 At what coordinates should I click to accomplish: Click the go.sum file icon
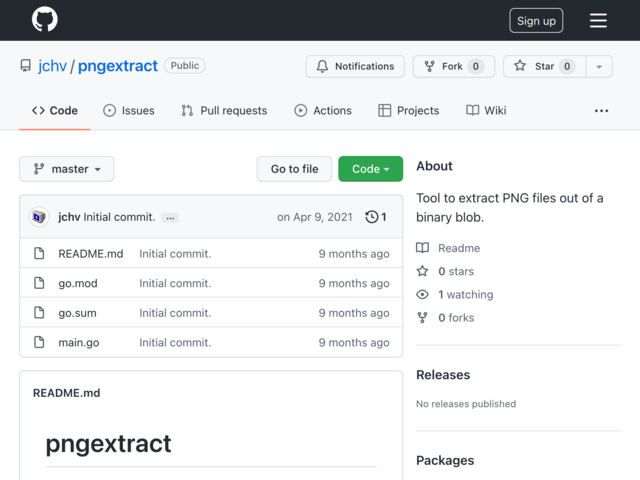click(x=39, y=313)
